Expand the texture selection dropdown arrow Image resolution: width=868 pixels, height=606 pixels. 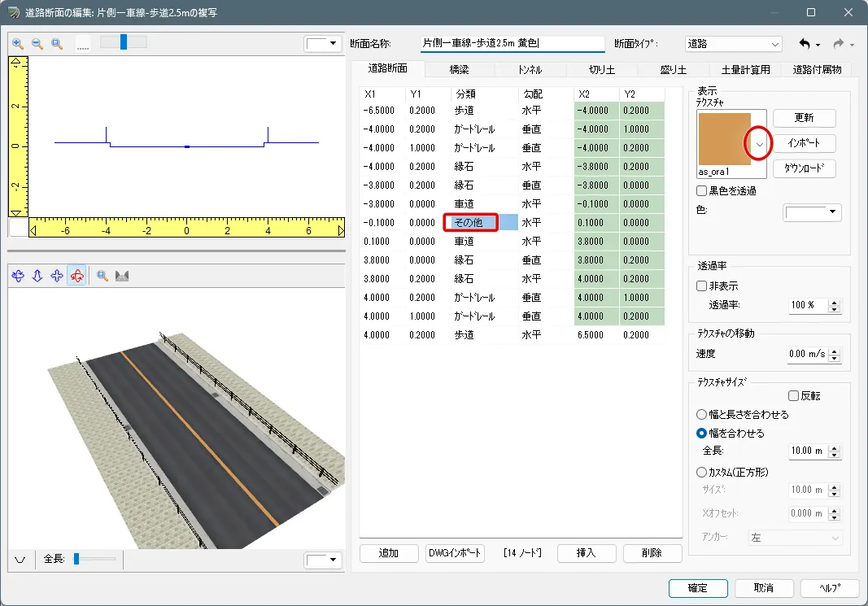[x=759, y=144]
